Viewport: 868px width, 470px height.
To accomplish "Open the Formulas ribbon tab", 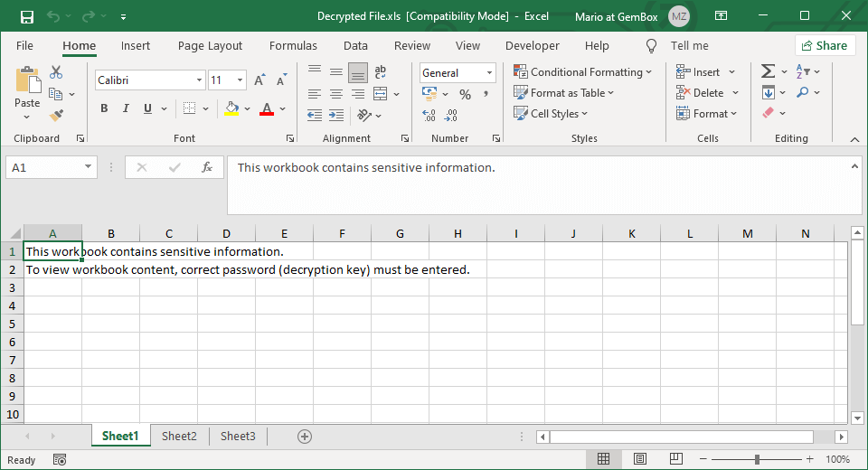I will (x=293, y=46).
